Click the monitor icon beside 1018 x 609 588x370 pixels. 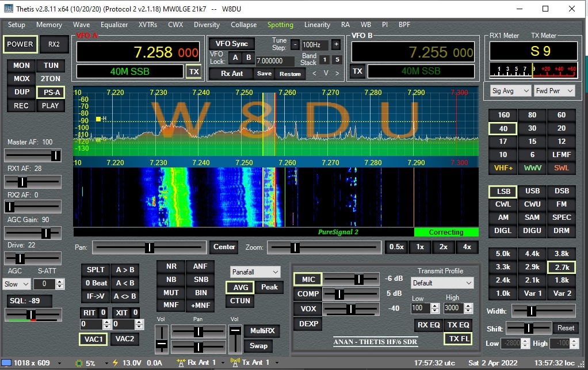pyautogui.click(x=6, y=363)
